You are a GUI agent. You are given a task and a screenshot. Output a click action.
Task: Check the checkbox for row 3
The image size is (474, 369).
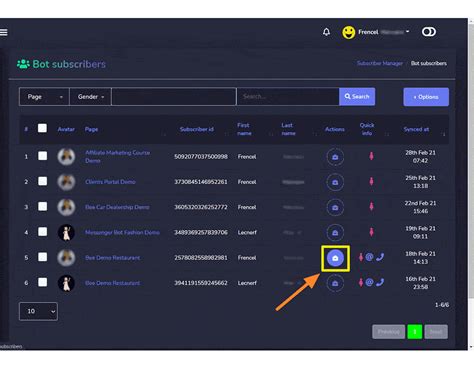(x=42, y=207)
